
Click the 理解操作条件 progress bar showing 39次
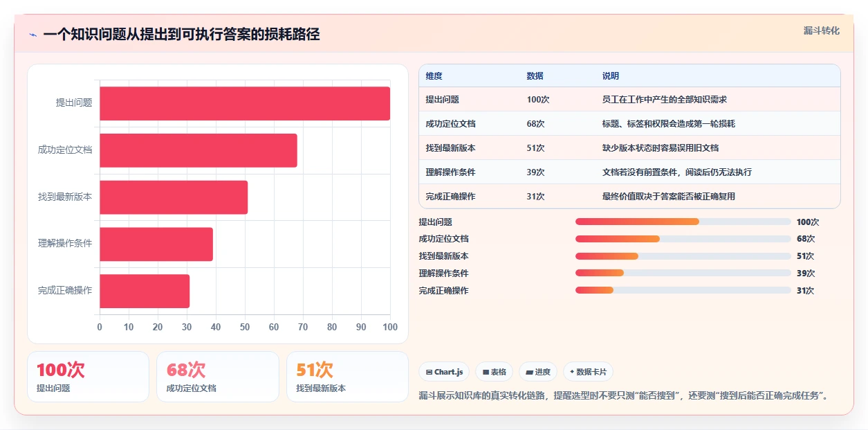click(x=683, y=274)
